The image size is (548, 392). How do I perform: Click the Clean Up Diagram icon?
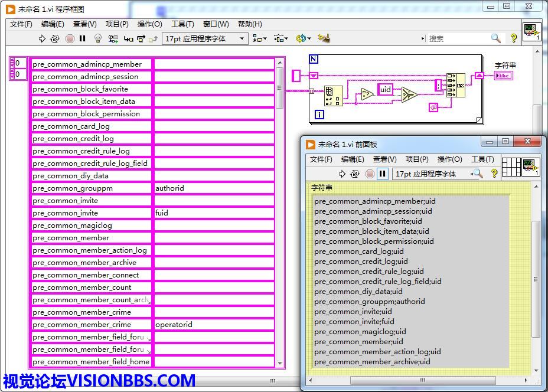(323, 38)
